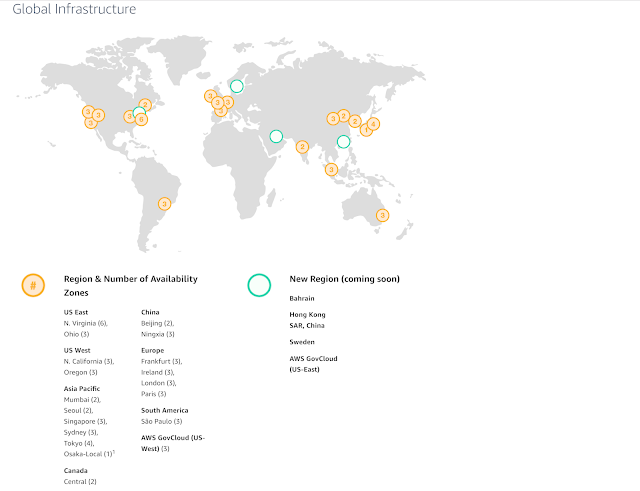
Task: Click 'Paris (3)' in legend
Action: (153, 394)
